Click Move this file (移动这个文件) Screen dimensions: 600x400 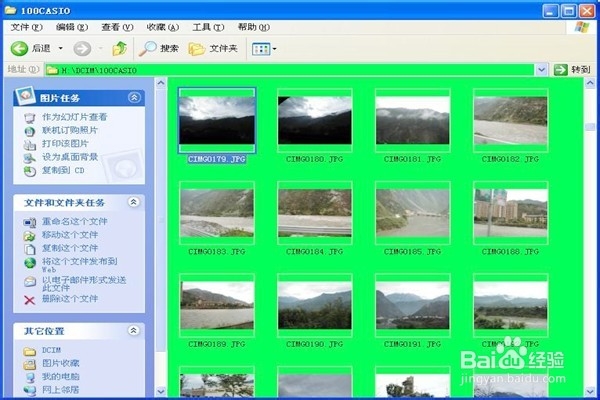pos(70,235)
